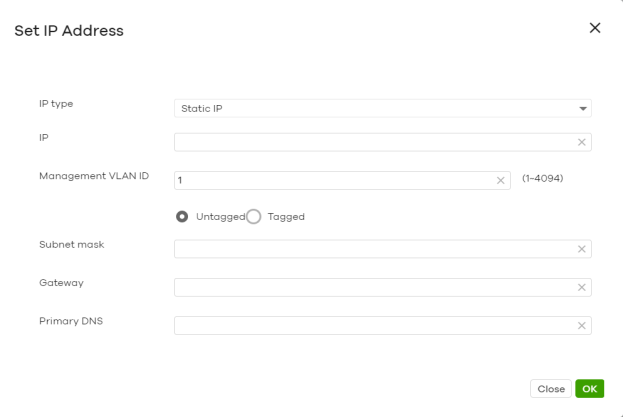Click into the Subnet mask field
Viewport: 623px width, 417px height.
(x=372, y=249)
